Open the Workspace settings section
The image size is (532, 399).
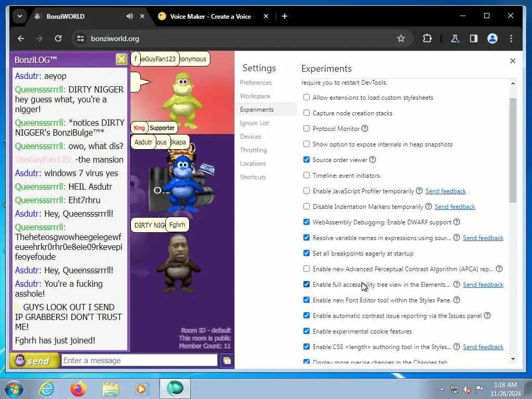(x=255, y=96)
